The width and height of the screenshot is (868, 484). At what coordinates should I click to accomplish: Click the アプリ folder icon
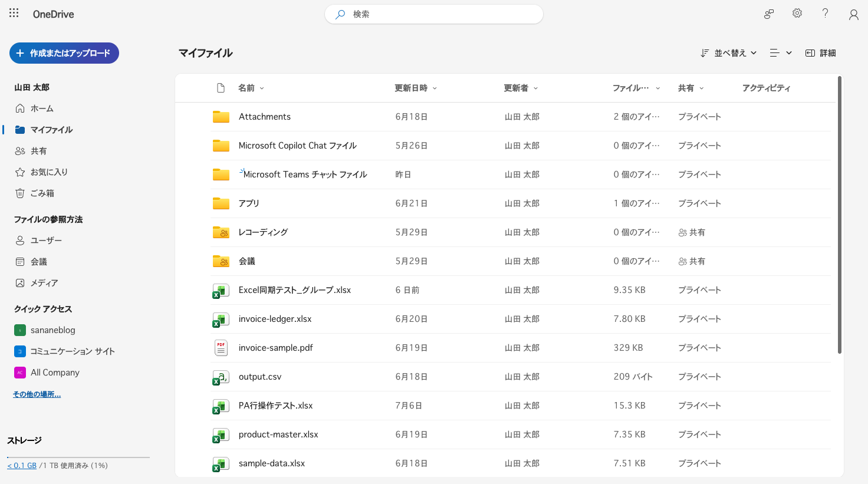pyautogui.click(x=221, y=203)
